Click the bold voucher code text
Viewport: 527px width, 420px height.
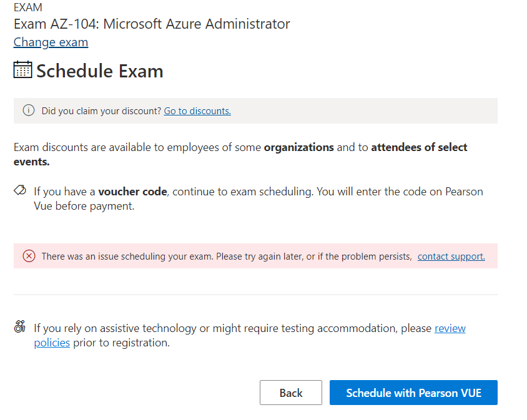click(132, 192)
